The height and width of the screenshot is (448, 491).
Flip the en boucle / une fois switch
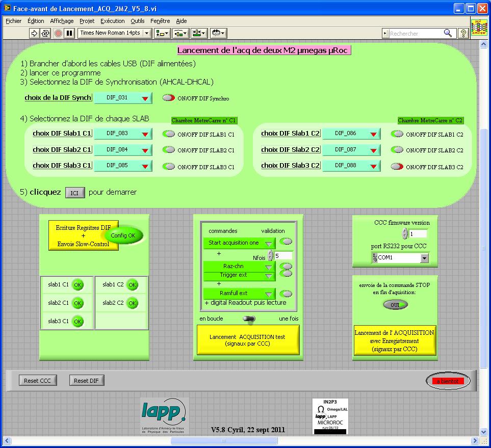click(x=249, y=319)
